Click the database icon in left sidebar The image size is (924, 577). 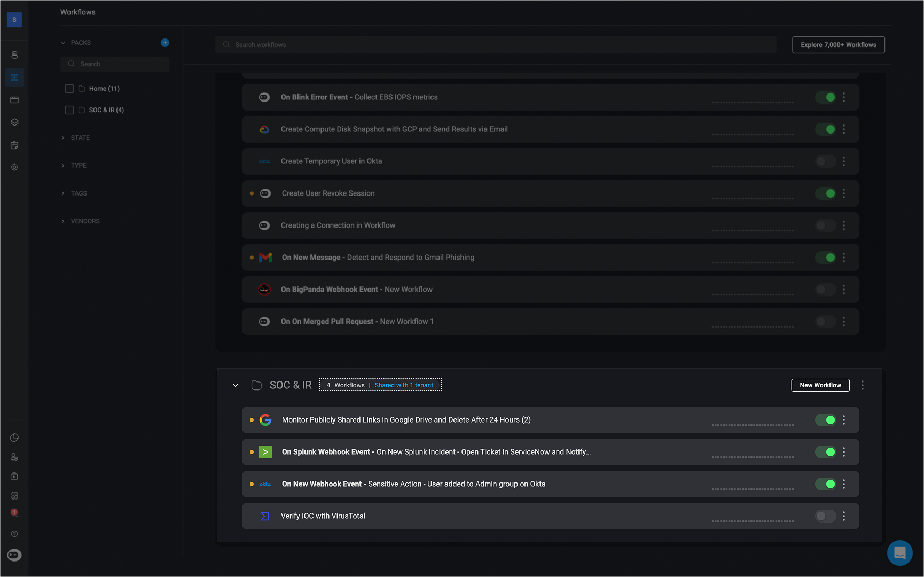(x=14, y=55)
